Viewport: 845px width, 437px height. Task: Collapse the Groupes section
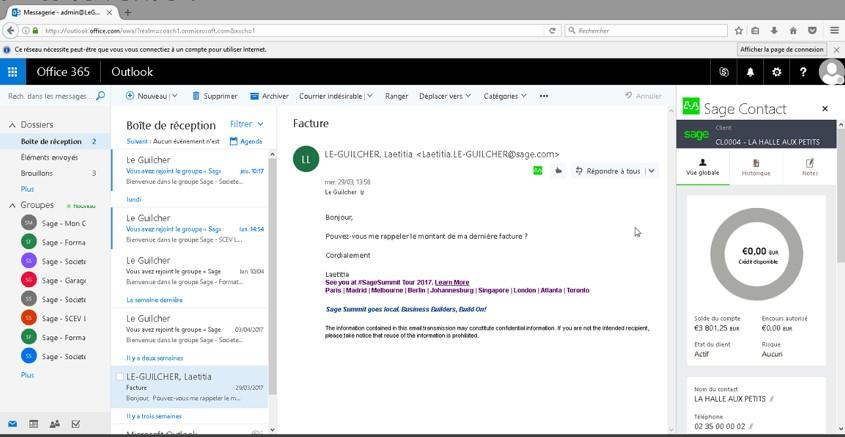[x=12, y=205]
